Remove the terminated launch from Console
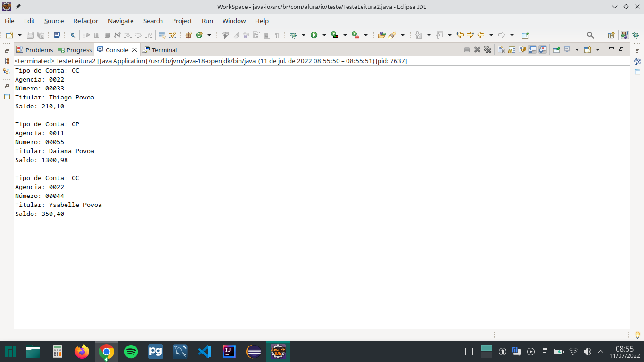644x362 pixels. (477, 49)
